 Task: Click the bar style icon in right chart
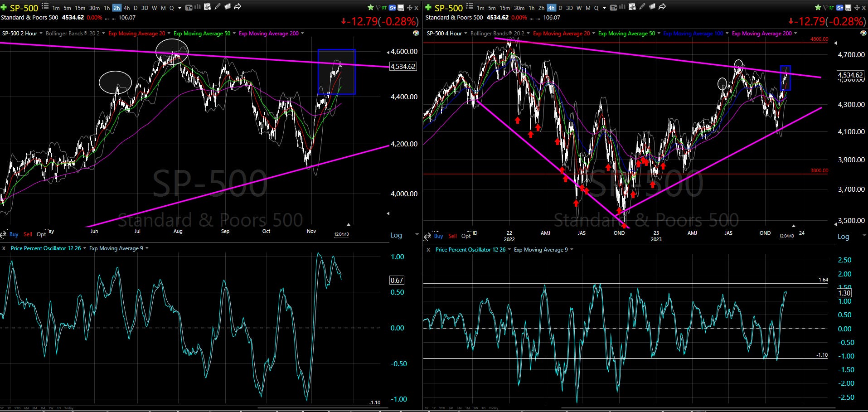click(x=622, y=7)
